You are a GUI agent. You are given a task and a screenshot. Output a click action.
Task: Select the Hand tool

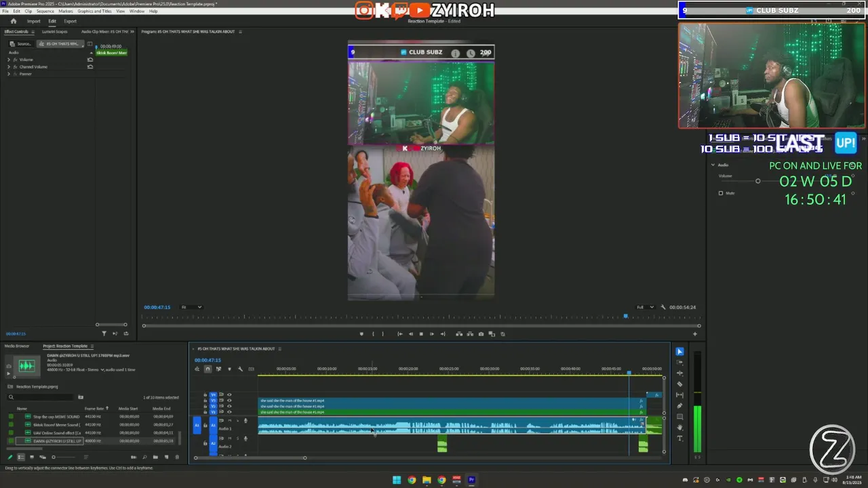[x=679, y=427]
